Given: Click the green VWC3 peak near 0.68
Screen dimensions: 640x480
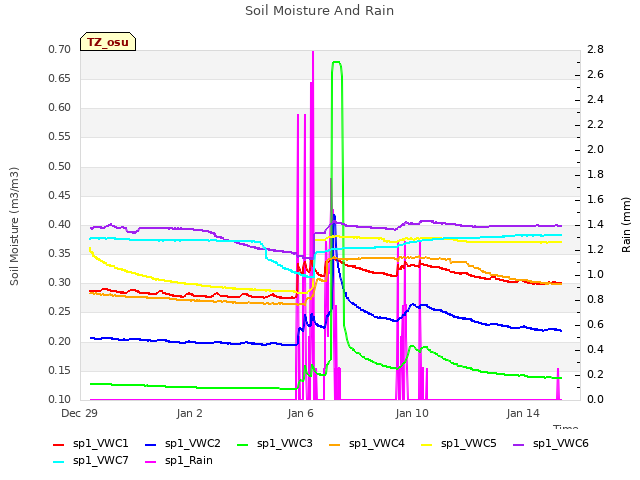Looking at the screenshot, I should (337, 62).
